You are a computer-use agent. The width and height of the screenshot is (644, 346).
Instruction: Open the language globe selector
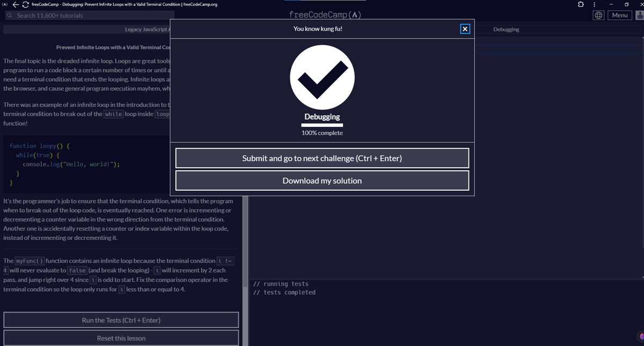click(x=599, y=15)
